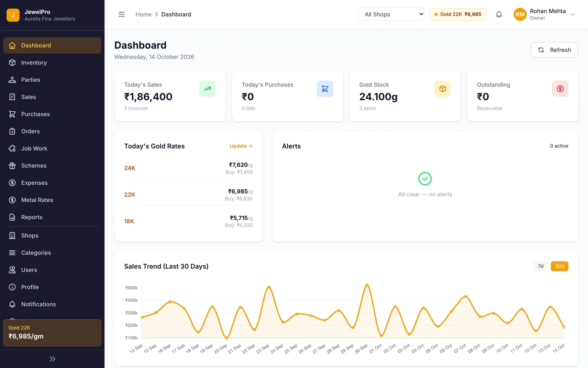Viewport: 588px width, 368px height.
Task: Click the notification bell icon
Action: [x=499, y=14]
